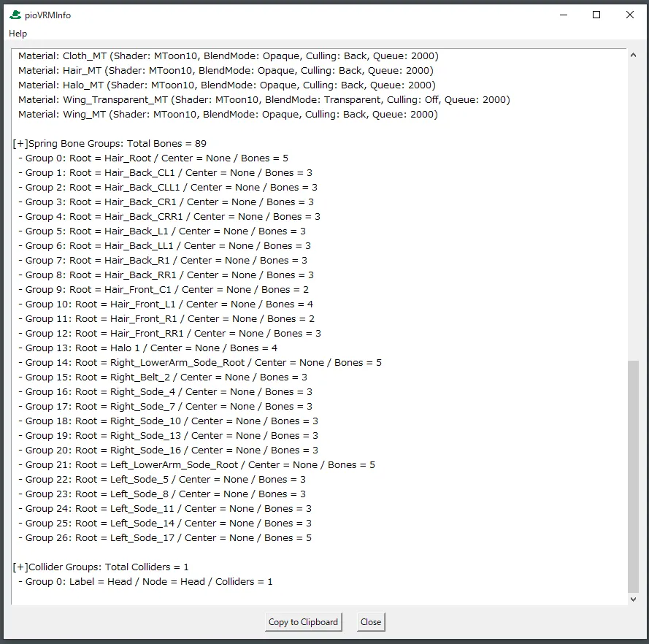Viewport: 649px width, 644px height.
Task: Open the Help menu
Action: pyautogui.click(x=18, y=34)
